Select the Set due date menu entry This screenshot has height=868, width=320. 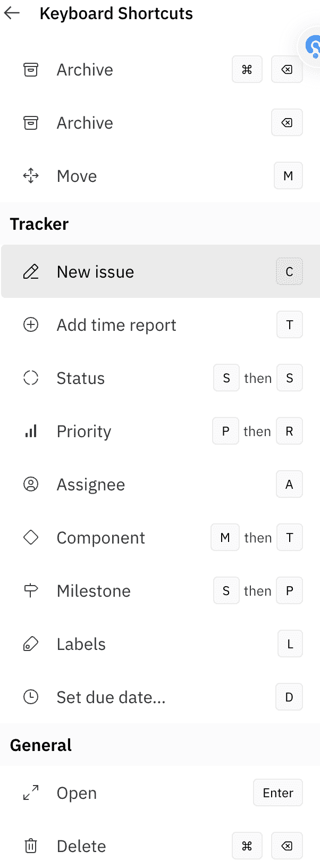[111, 697]
